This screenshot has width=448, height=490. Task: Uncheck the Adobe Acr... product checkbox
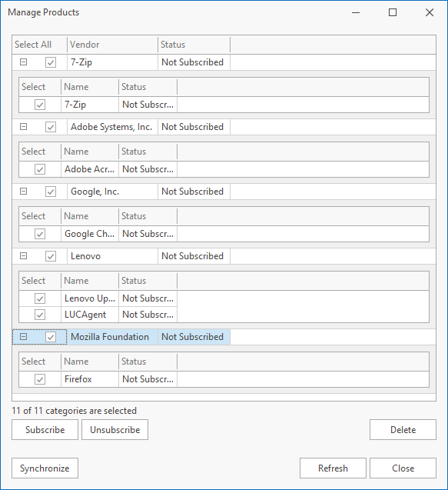pos(40,169)
